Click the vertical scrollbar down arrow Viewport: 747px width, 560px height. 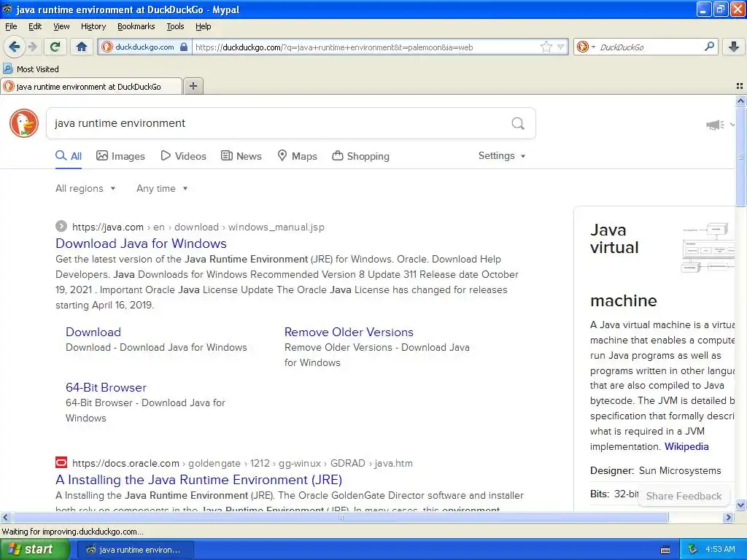click(741, 505)
